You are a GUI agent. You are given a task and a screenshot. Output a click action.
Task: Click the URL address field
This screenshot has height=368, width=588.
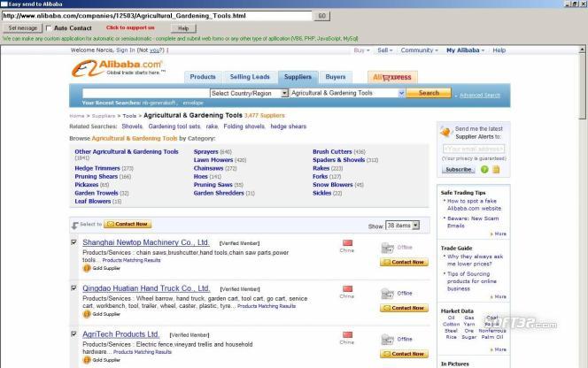pyautogui.click(x=157, y=16)
